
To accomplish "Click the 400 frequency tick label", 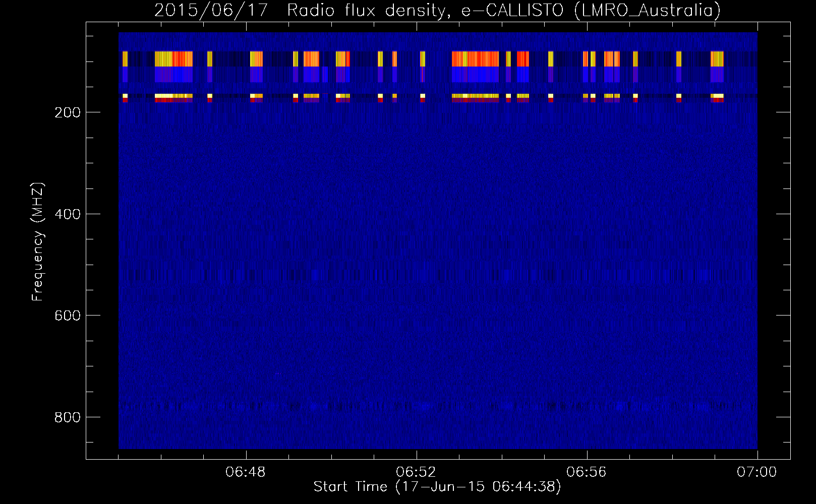I will (68, 214).
